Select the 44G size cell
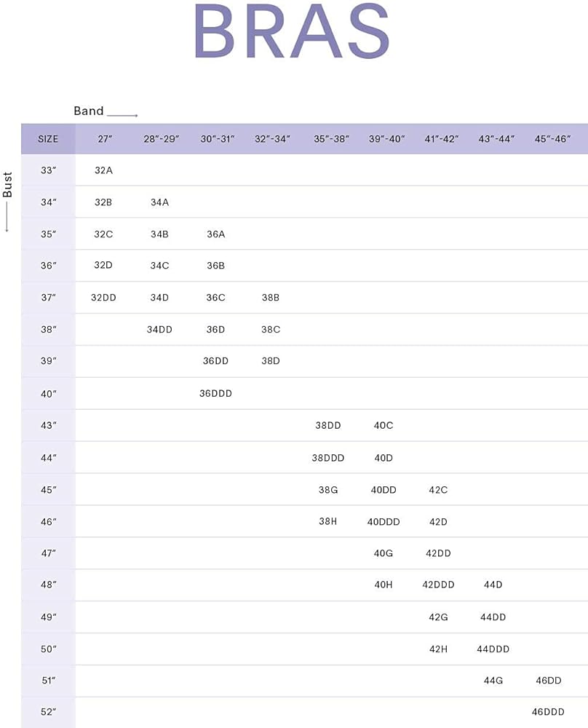 [x=493, y=681]
